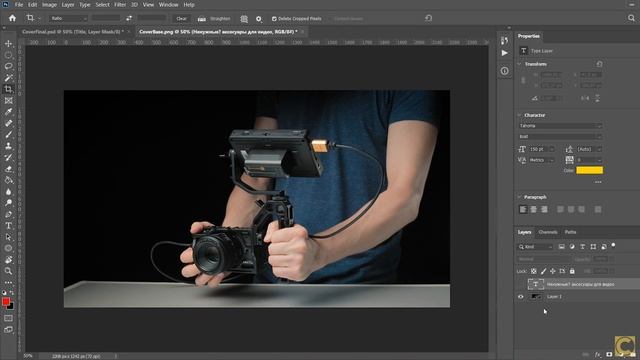Select the Paint Bucket tool

tap(8, 180)
